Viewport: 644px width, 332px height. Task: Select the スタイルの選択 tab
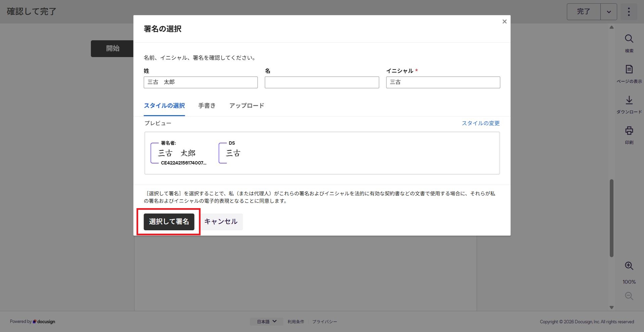point(164,106)
